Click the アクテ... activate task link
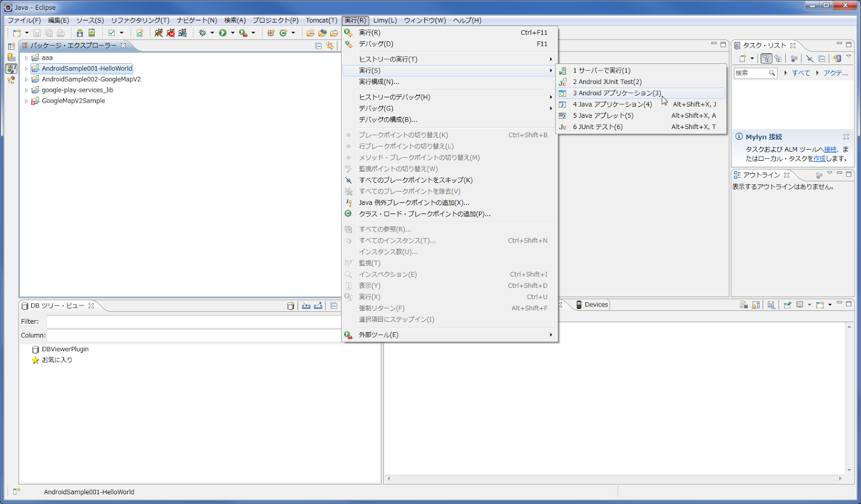This screenshot has height=504, width=861. click(835, 73)
